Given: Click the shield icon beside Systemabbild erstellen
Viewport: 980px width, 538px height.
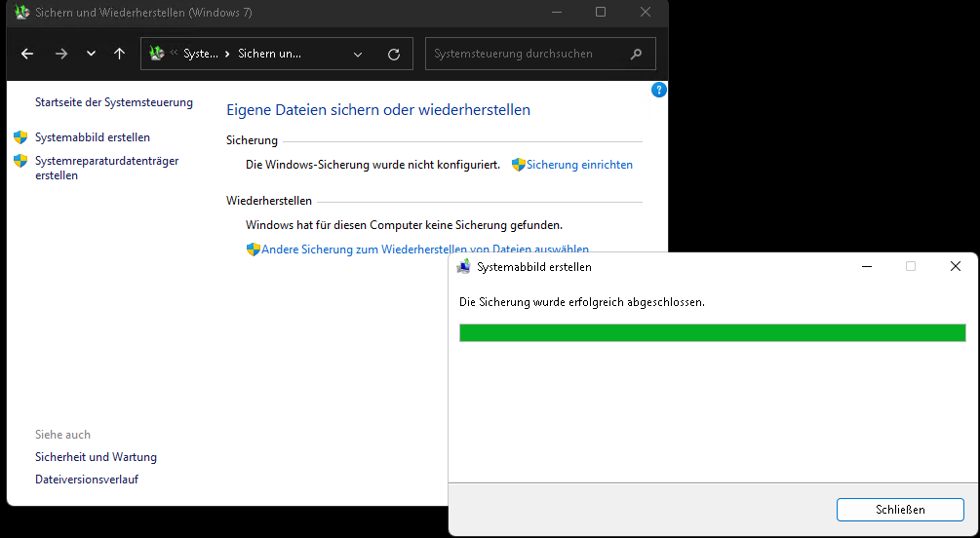Looking at the screenshot, I should [20, 136].
